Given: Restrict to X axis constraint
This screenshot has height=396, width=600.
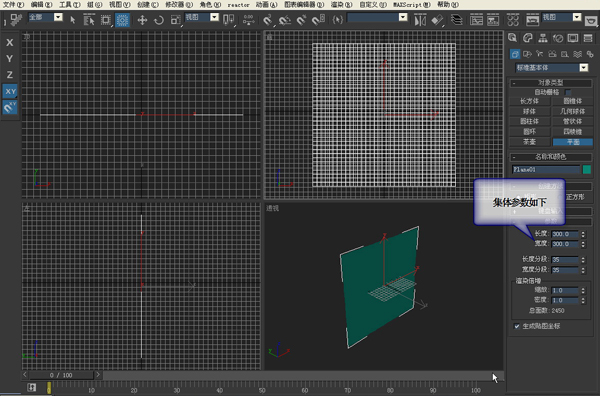Looking at the screenshot, I should [x=10, y=42].
